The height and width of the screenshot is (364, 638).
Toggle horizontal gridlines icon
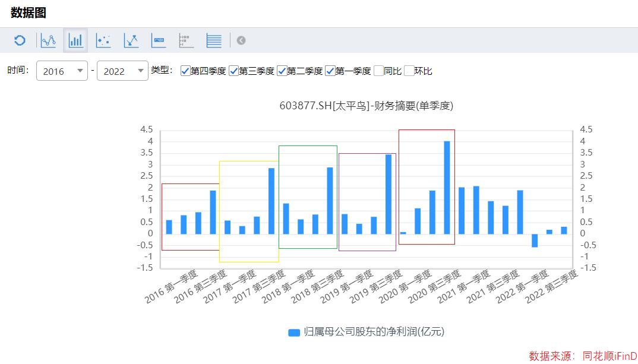click(214, 40)
